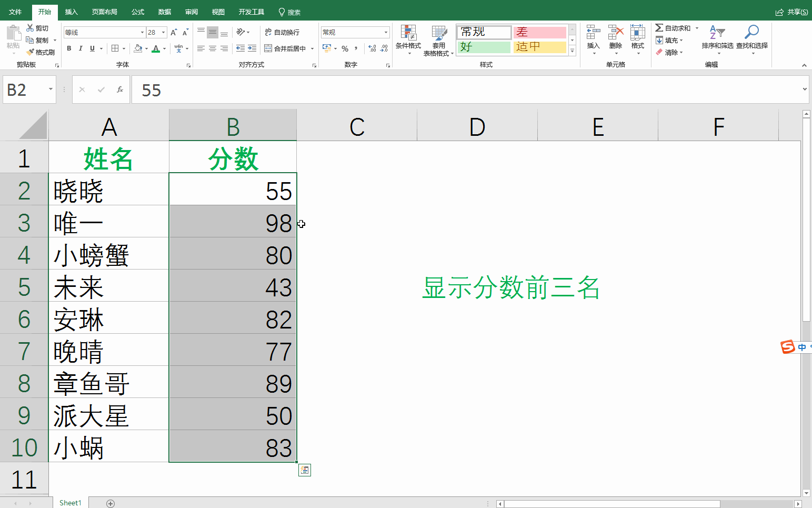
Task: Open Find & Select (查找和选择)
Action: click(752, 39)
